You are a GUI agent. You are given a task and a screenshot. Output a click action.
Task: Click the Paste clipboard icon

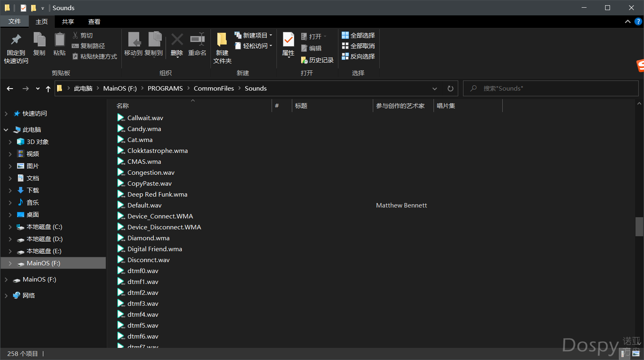[x=60, y=40]
